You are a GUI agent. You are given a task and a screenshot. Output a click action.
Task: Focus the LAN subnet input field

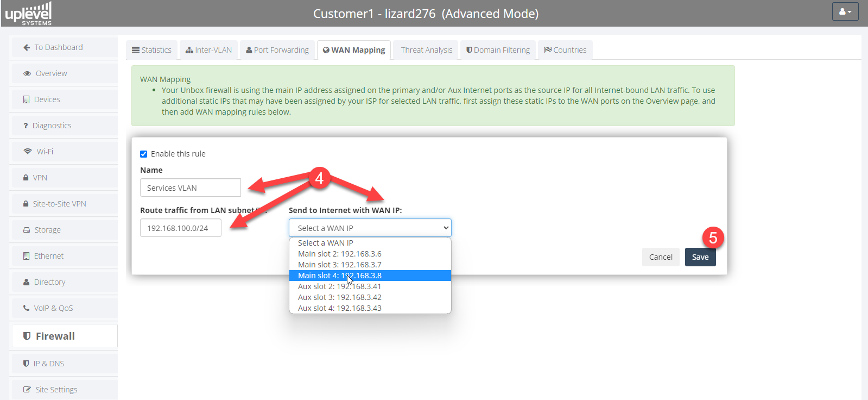180,228
